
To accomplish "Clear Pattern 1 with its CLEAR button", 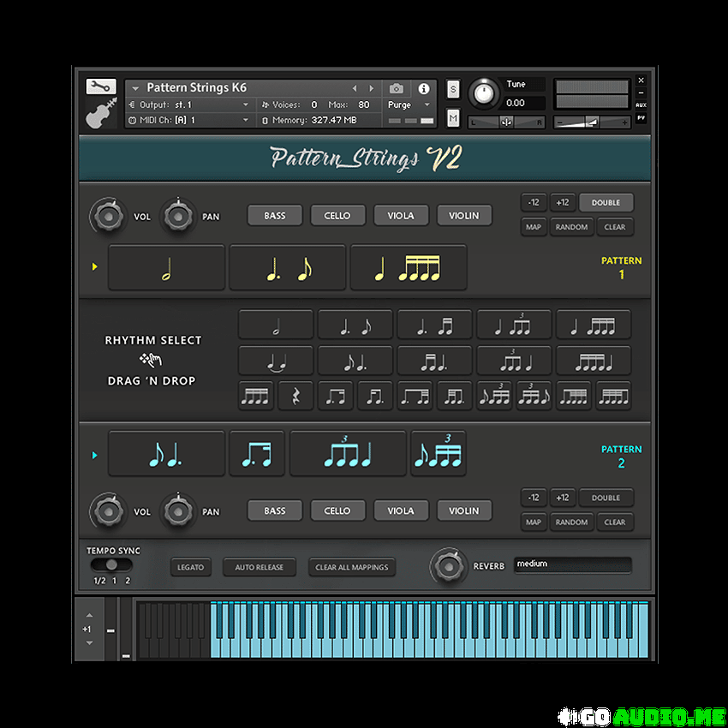I will click(x=615, y=227).
